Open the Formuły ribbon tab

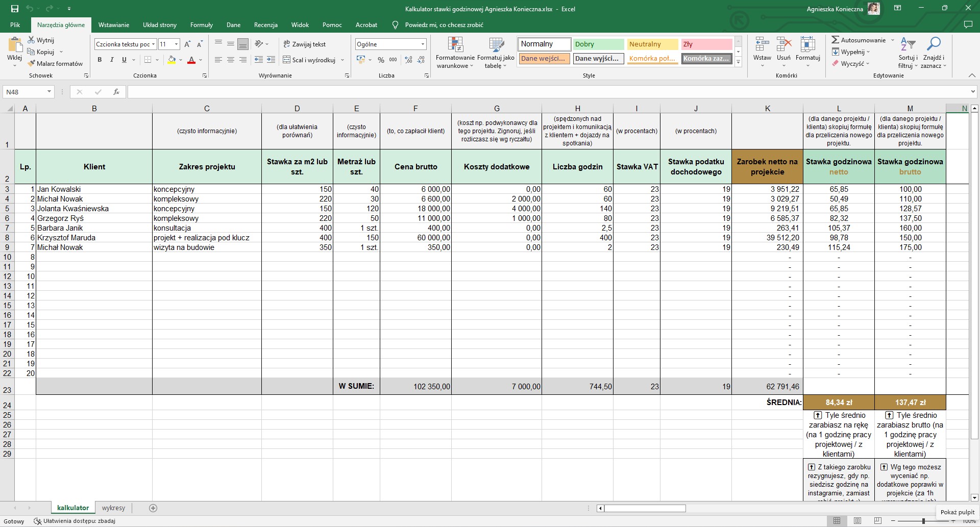click(201, 24)
